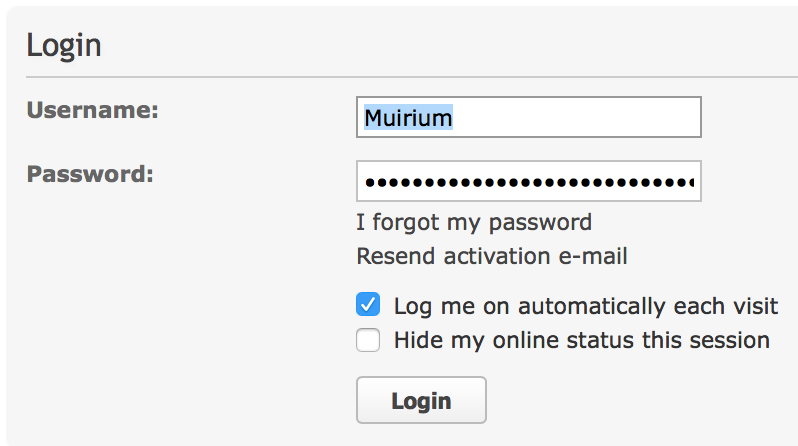Viewport: 798px width, 446px height.
Task: Click the Login panel heading
Action: 64,45
